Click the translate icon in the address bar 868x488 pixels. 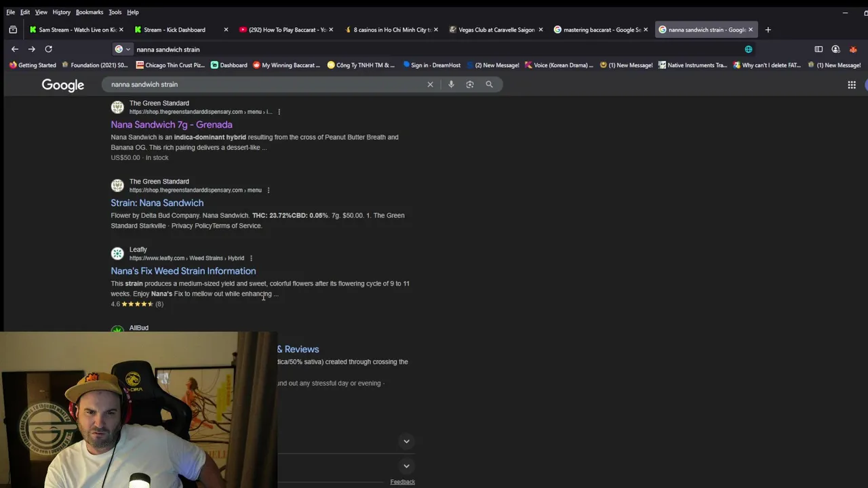pyautogui.click(x=749, y=49)
